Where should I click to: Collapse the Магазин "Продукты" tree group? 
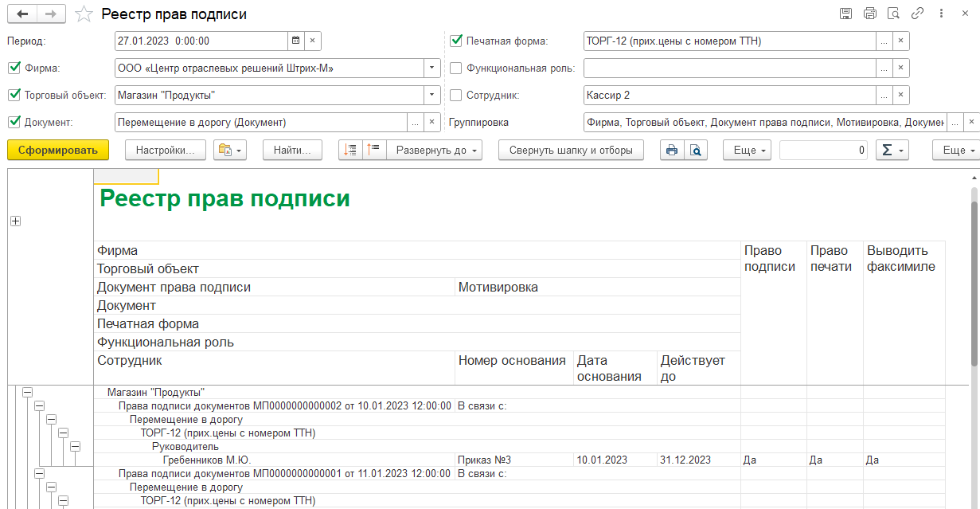27,392
